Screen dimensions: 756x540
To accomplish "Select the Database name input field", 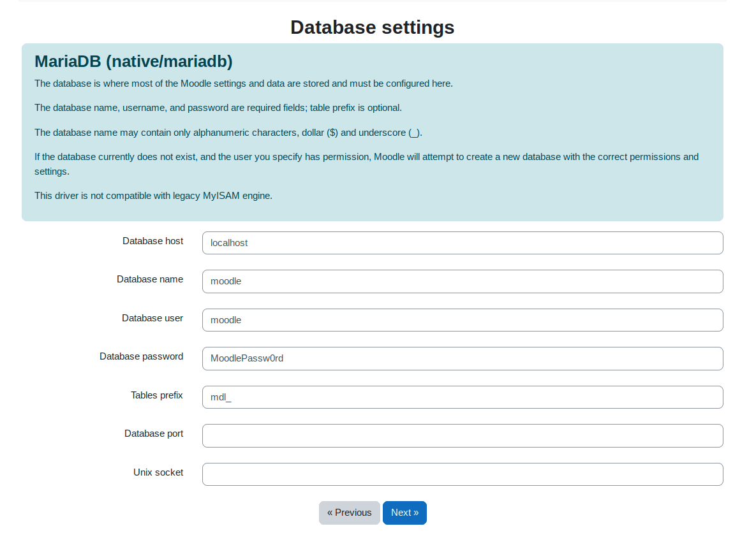I will tap(463, 281).
